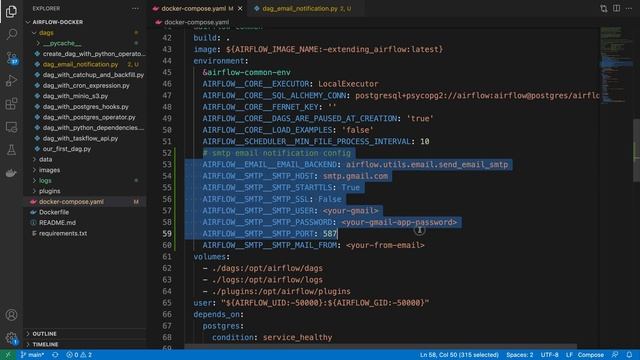Viewport: 640px width, 360px height.
Task: Expand the __pycache__ folder
Action: pos(62,43)
